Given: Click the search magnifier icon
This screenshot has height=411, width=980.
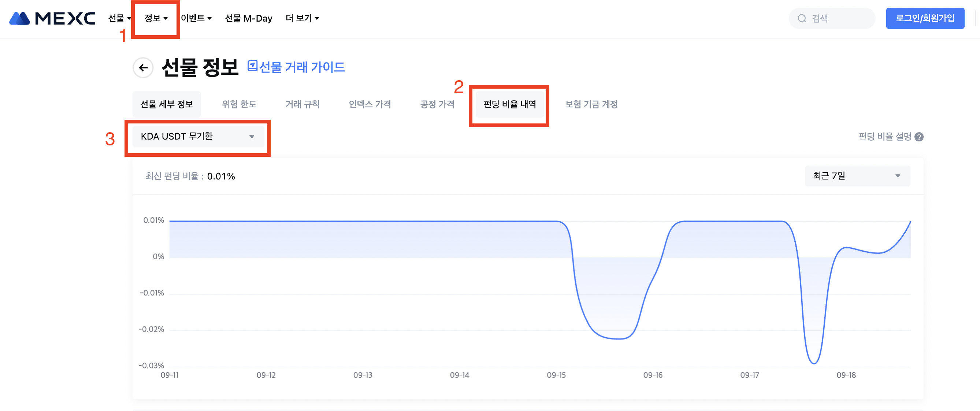Looking at the screenshot, I should [802, 18].
